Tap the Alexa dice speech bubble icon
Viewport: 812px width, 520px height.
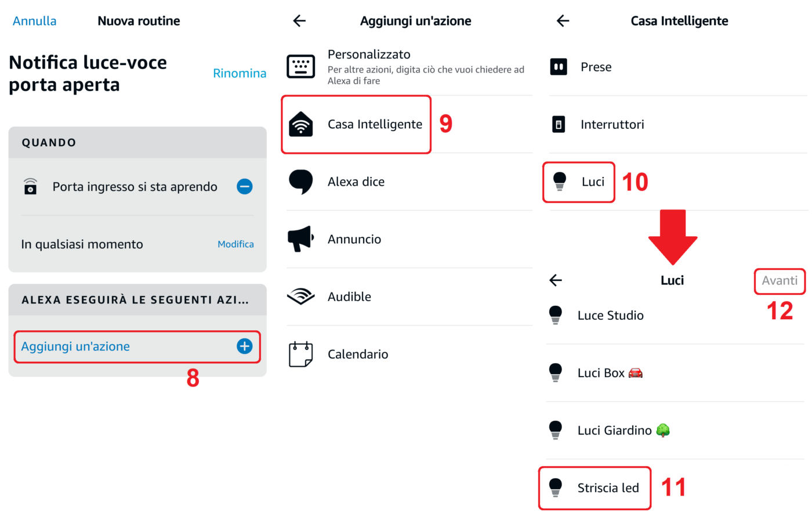click(300, 182)
